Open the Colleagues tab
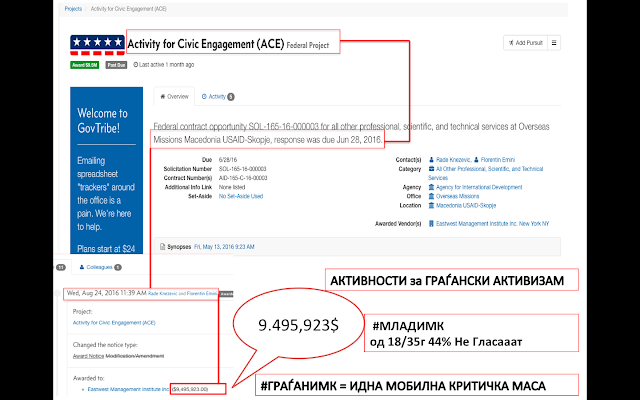This screenshot has height=400, width=640. (100, 267)
